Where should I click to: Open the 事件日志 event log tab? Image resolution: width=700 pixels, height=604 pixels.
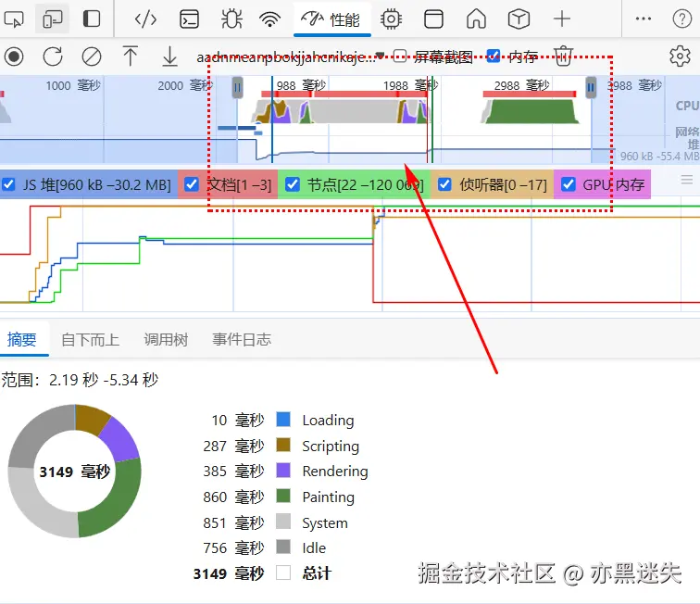point(242,340)
